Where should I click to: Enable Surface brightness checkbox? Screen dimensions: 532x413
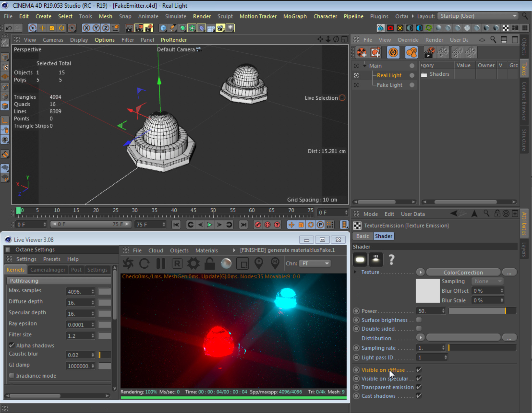pos(419,320)
